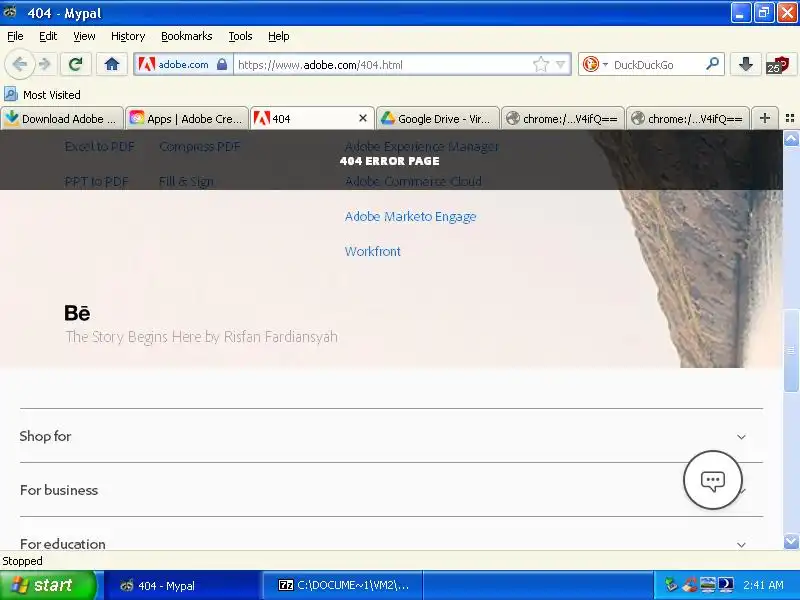Screen dimensions: 800x600
Task: Open the ad blocker shield icon
Action: click(x=780, y=65)
